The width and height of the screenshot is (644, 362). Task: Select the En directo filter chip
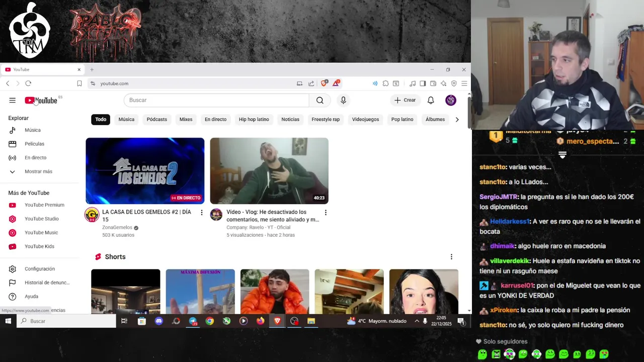[215, 119]
